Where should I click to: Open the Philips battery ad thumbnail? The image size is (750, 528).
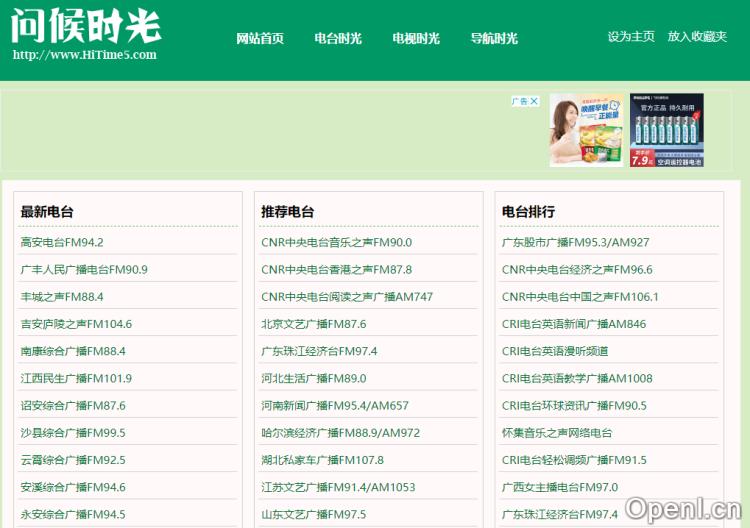pos(666,131)
